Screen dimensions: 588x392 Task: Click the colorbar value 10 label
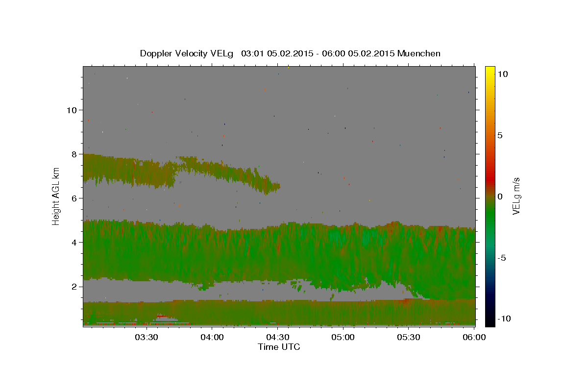[x=502, y=74]
